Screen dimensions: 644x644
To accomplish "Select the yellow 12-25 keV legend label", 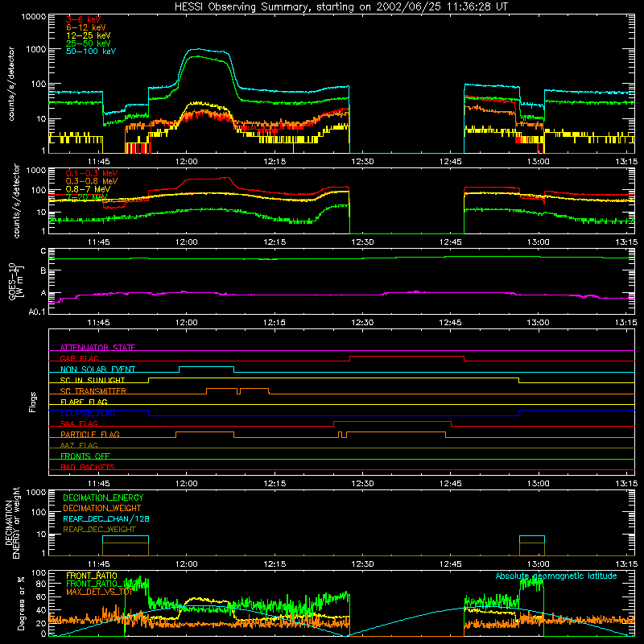I will [88, 35].
